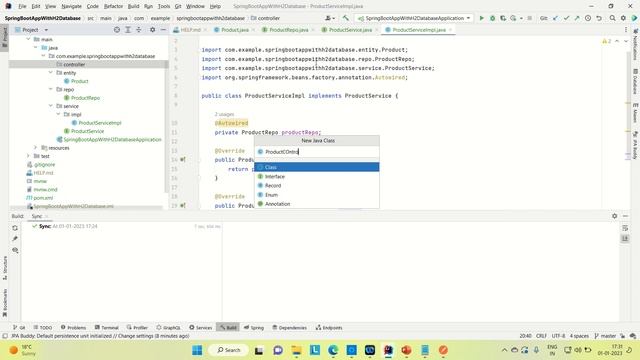Image resolution: width=640 pixels, height=360 pixels.
Task: Click the Windows taskbar Search box
Action: click(229, 350)
